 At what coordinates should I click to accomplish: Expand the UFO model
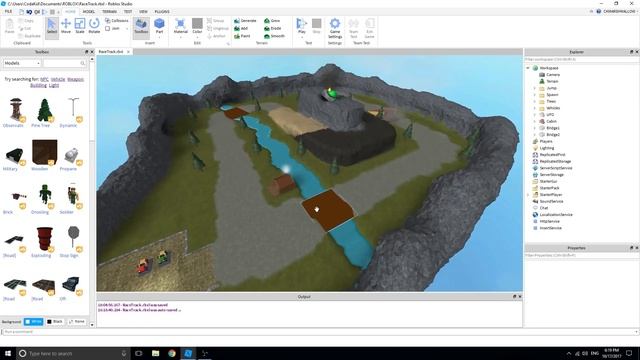(x=535, y=115)
